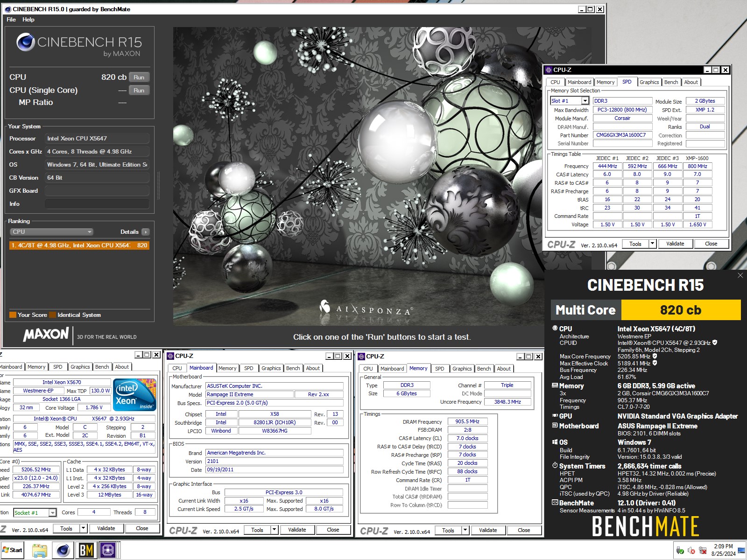Image resolution: width=747 pixels, height=560 pixels.
Task: Run the CPU Single Core benchmark
Action: (x=139, y=91)
